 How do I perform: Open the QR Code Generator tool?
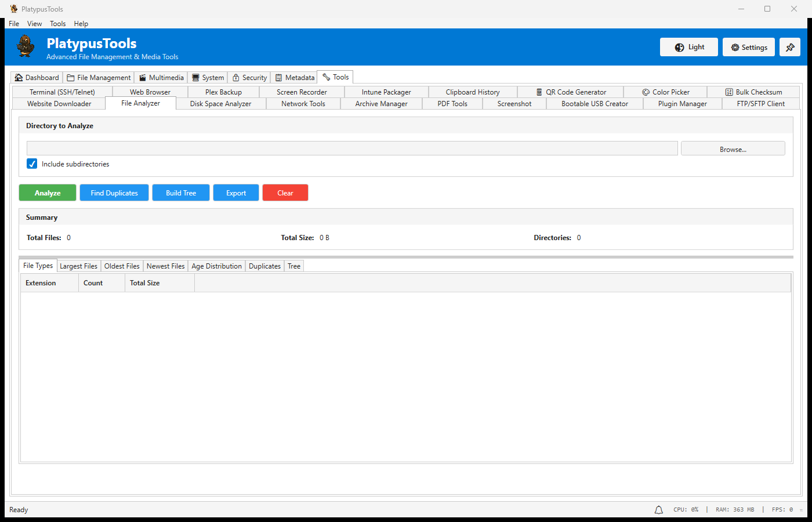click(570, 92)
